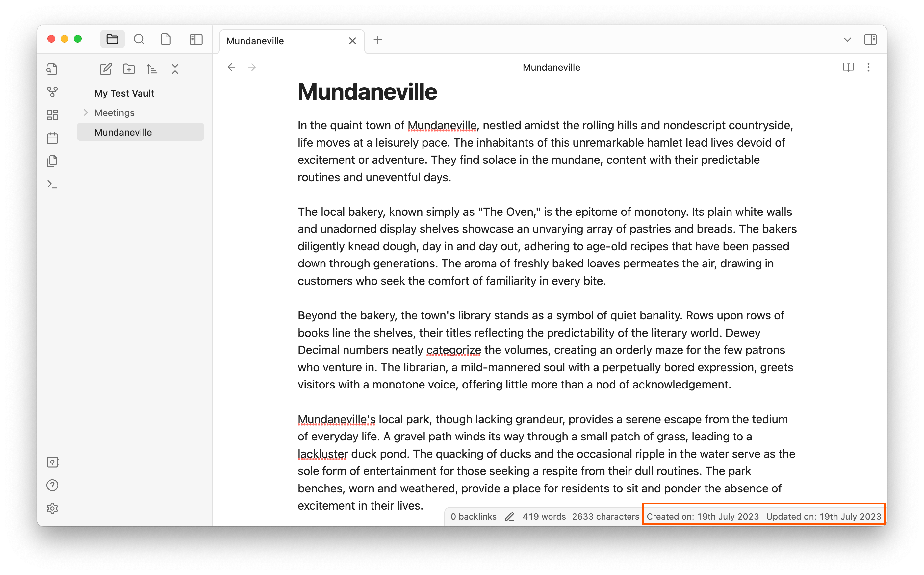Switch to reading view book icon

848,67
